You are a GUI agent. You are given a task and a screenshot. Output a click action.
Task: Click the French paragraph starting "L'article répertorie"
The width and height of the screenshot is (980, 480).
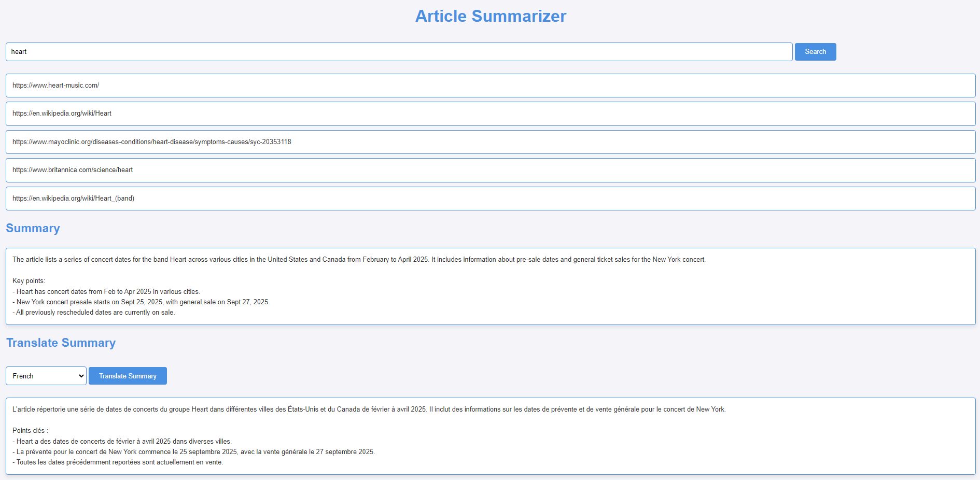pos(369,410)
